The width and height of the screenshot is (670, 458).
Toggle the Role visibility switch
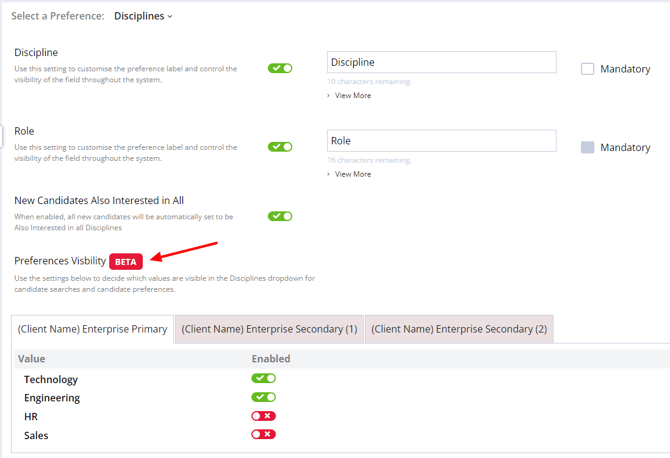(x=280, y=146)
